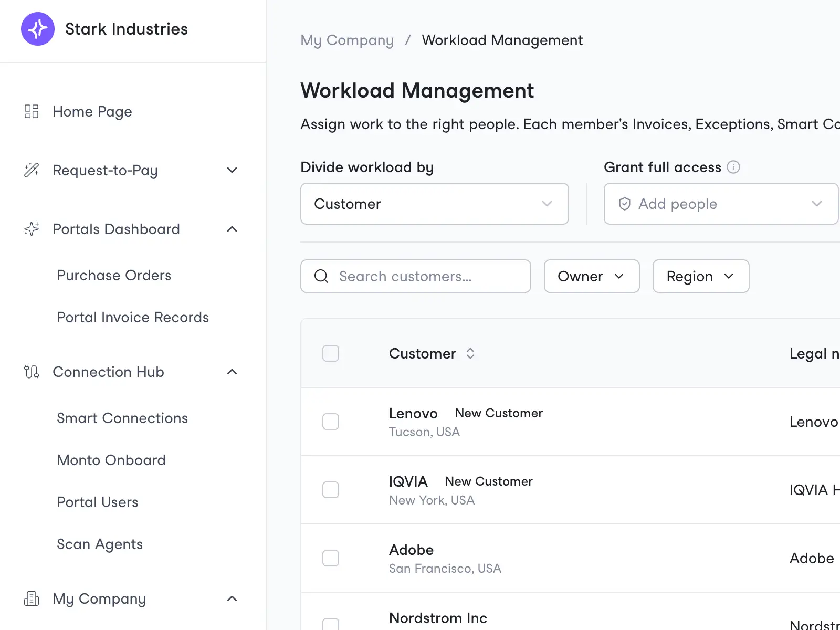Viewport: 840px width, 630px height.
Task: Click the My Company building icon
Action: [31, 598]
